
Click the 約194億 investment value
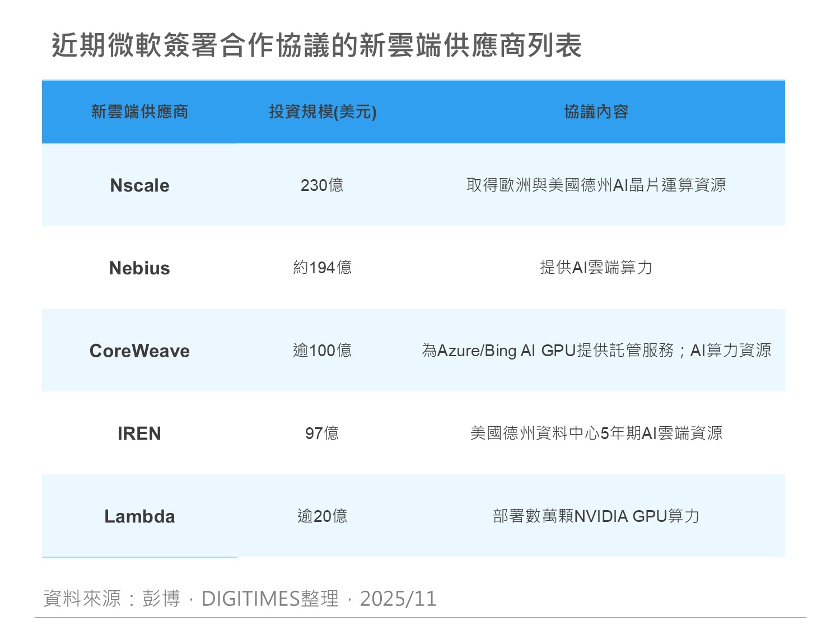pos(322,268)
